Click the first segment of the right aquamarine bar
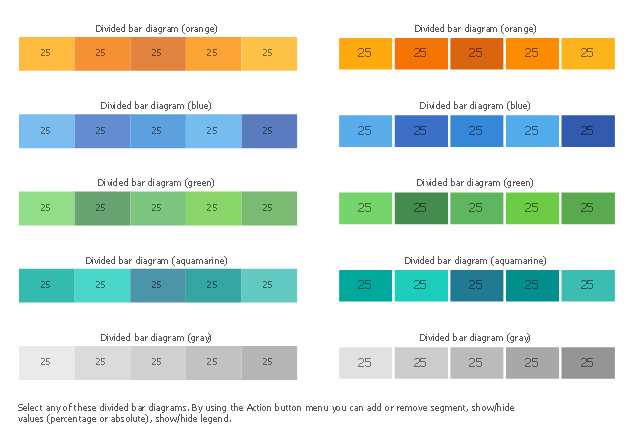Image resolution: width=640 pixels, height=445 pixels. [x=365, y=285]
